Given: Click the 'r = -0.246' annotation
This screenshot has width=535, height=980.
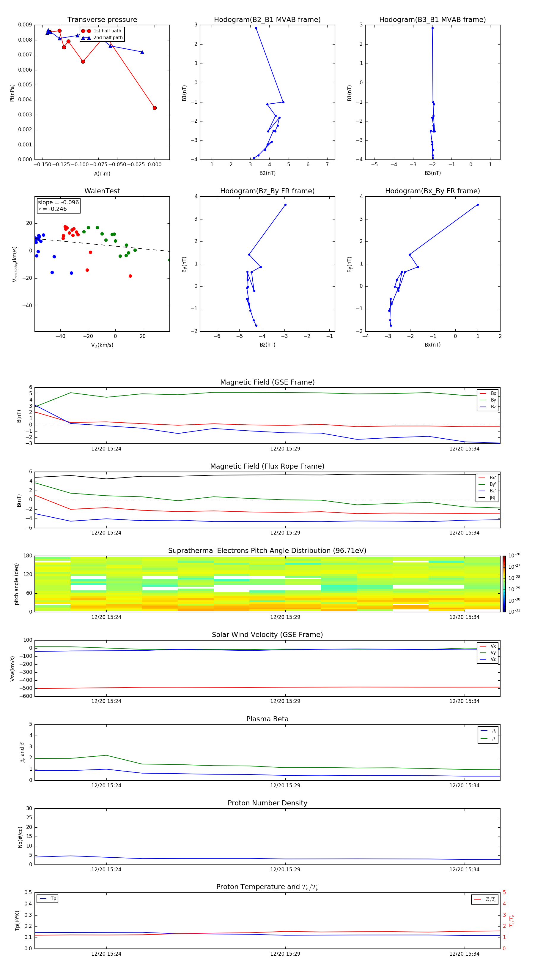Looking at the screenshot, I should coord(53,209).
